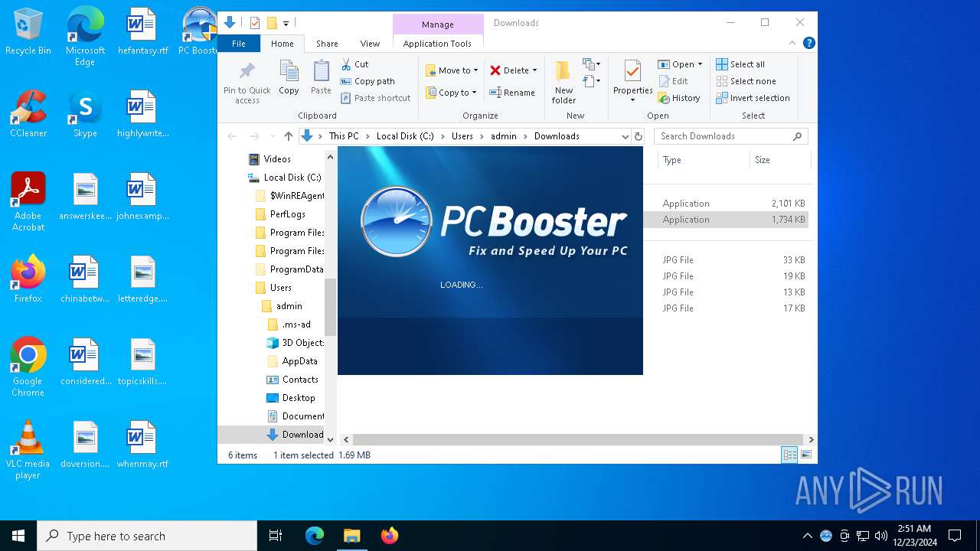Open the File menu tab
The width and height of the screenshot is (980, 551).
tap(239, 44)
